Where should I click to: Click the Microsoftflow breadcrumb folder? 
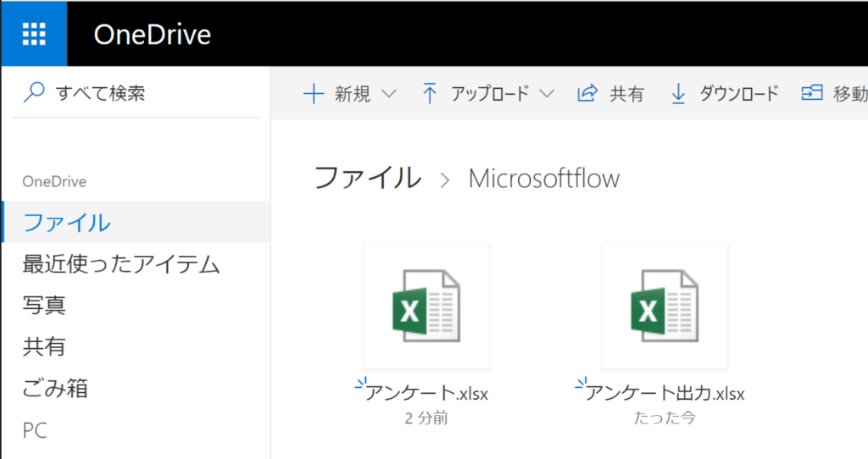click(x=544, y=179)
